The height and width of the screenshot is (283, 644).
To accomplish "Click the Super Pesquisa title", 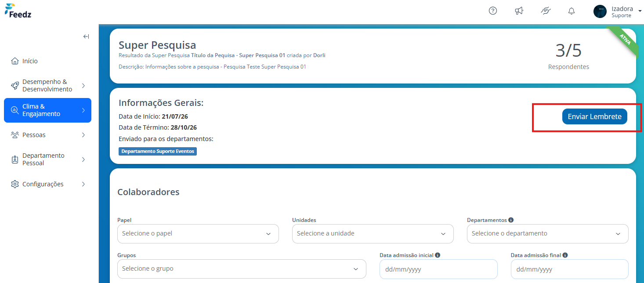I will (x=157, y=45).
